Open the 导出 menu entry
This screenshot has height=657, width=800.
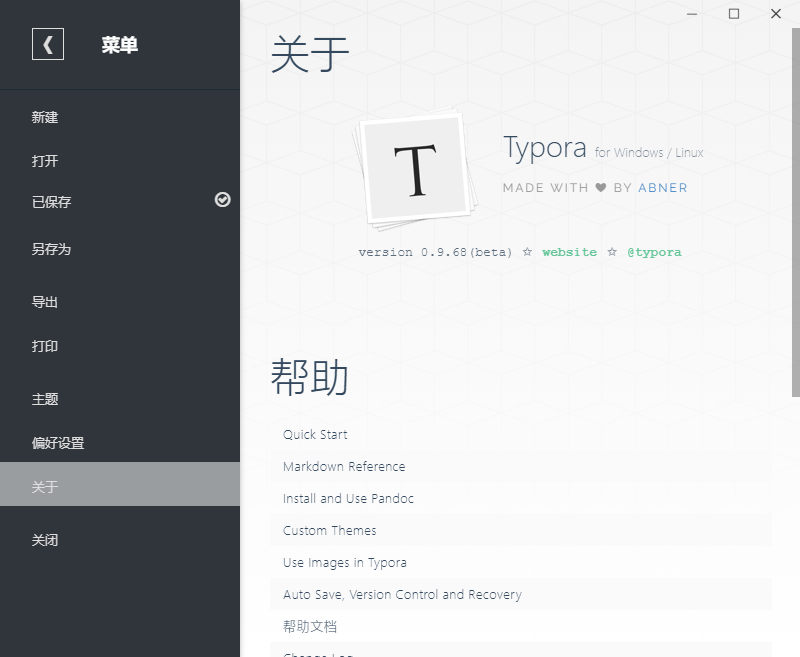click(x=120, y=302)
